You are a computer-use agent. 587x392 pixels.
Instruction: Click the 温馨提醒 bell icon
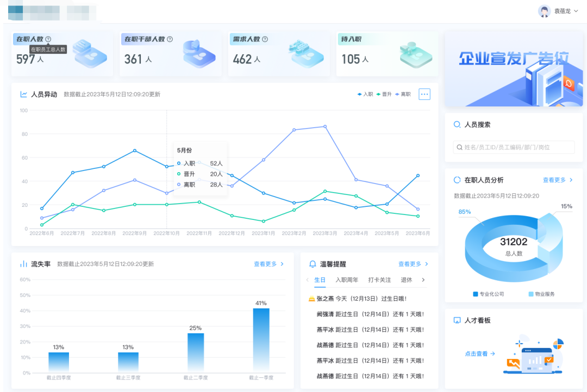click(x=313, y=264)
